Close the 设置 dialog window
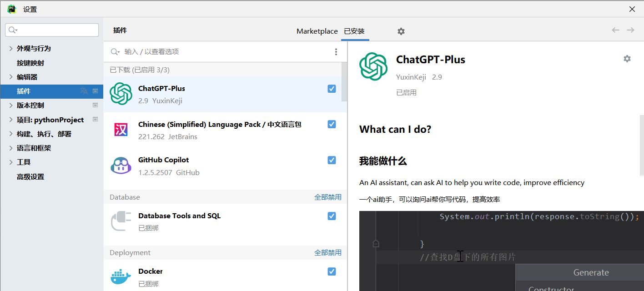This screenshot has height=291, width=644. [632, 9]
